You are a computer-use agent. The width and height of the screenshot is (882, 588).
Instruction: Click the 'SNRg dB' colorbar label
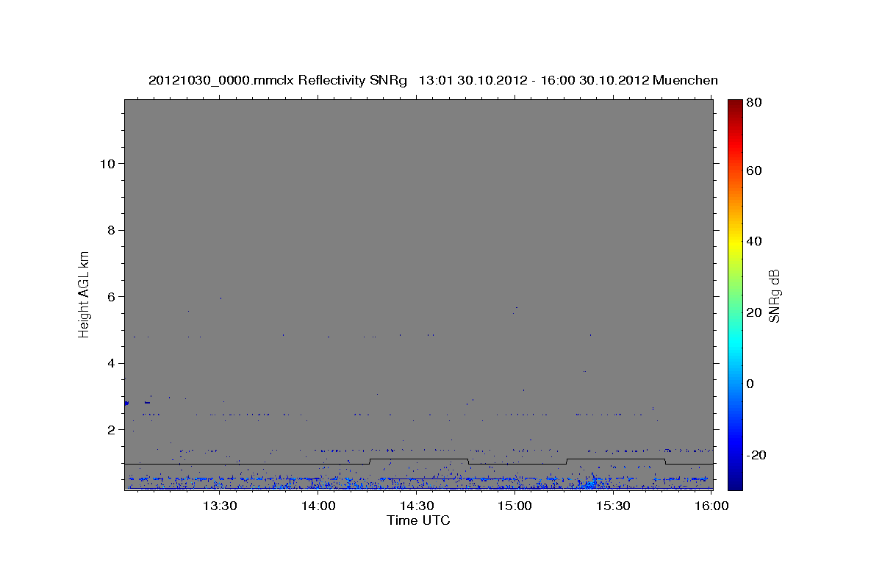pyautogui.click(x=774, y=296)
